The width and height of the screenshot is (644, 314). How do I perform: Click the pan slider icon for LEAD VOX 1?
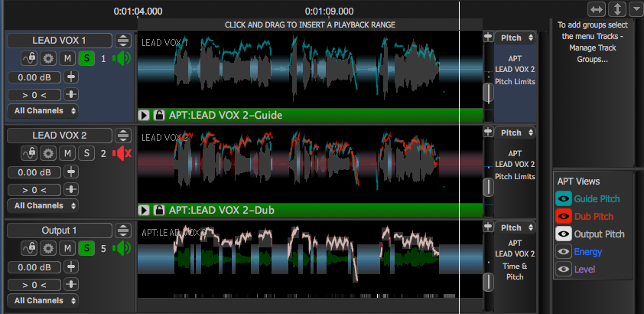tap(71, 95)
